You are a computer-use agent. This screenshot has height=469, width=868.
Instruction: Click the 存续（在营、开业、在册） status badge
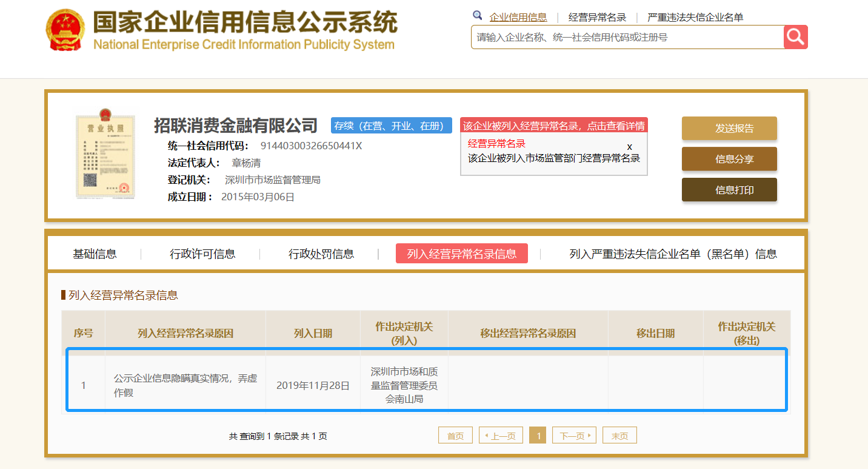pos(392,126)
